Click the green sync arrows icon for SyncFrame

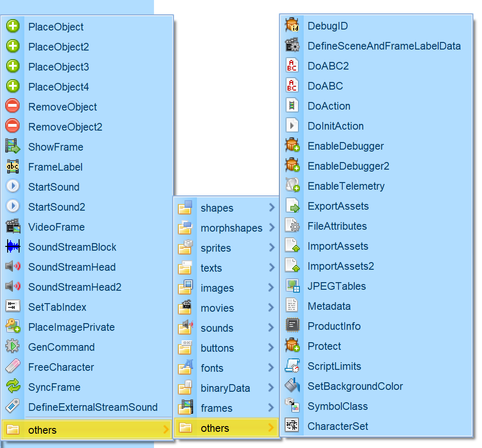(13, 387)
